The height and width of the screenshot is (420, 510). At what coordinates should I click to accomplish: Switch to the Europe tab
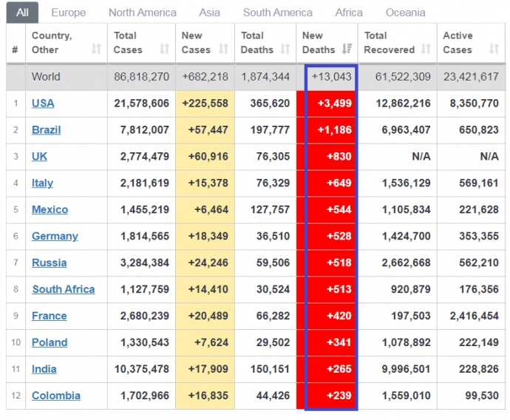pyautogui.click(x=68, y=13)
